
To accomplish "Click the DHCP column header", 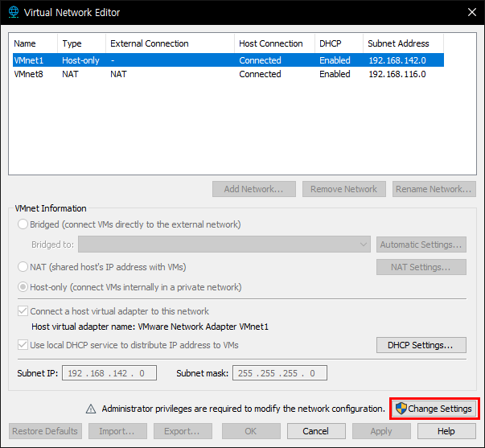I will [339, 43].
